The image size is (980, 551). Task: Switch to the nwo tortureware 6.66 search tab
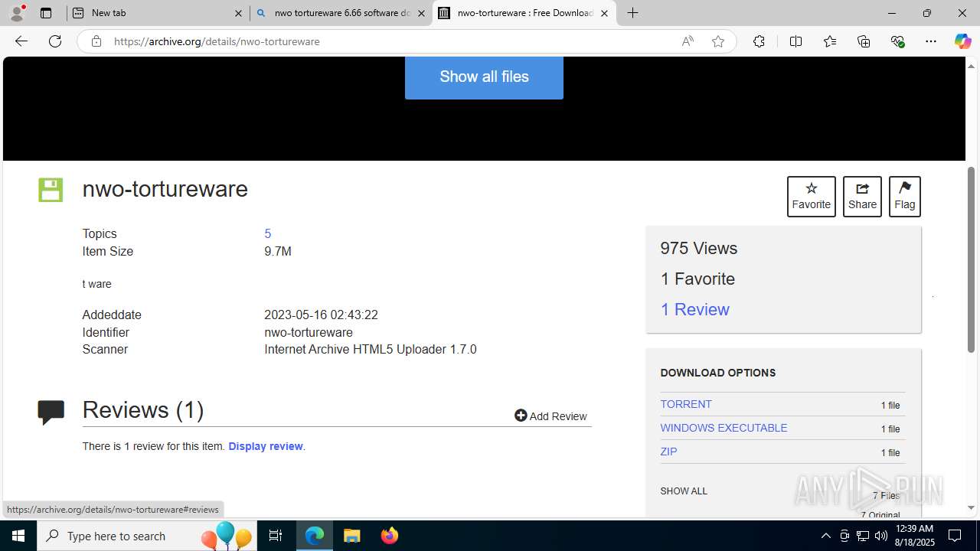(x=341, y=13)
